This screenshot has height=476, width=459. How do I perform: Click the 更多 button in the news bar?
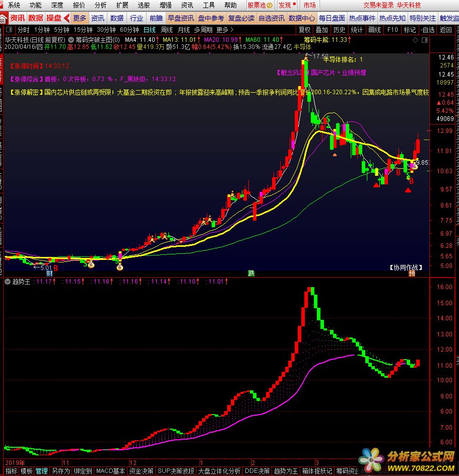pos(80,18)
